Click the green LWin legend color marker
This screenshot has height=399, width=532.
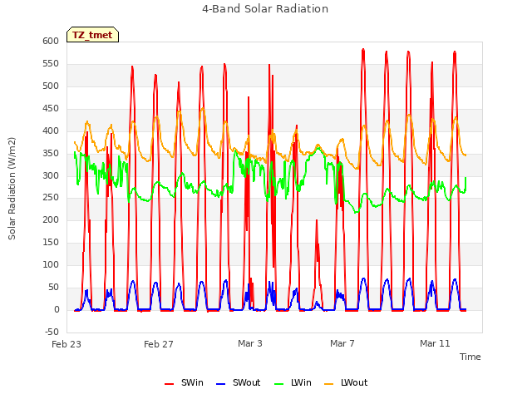(279, 384)
